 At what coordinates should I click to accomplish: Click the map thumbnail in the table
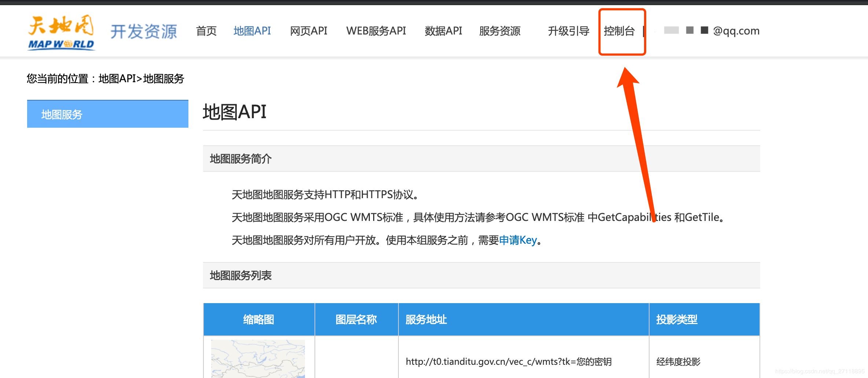coord(258,359)
